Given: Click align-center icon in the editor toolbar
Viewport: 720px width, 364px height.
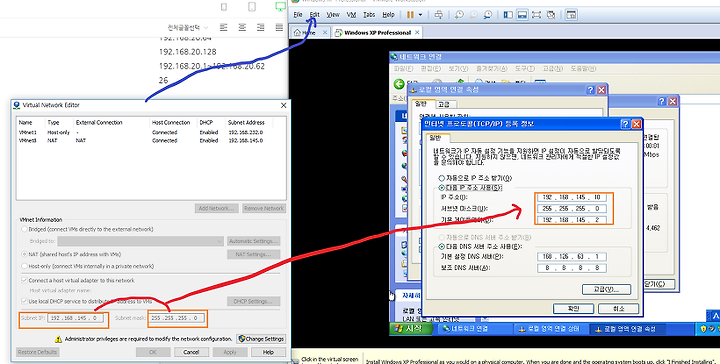Looking at the screenshot, I should point(242,28).
